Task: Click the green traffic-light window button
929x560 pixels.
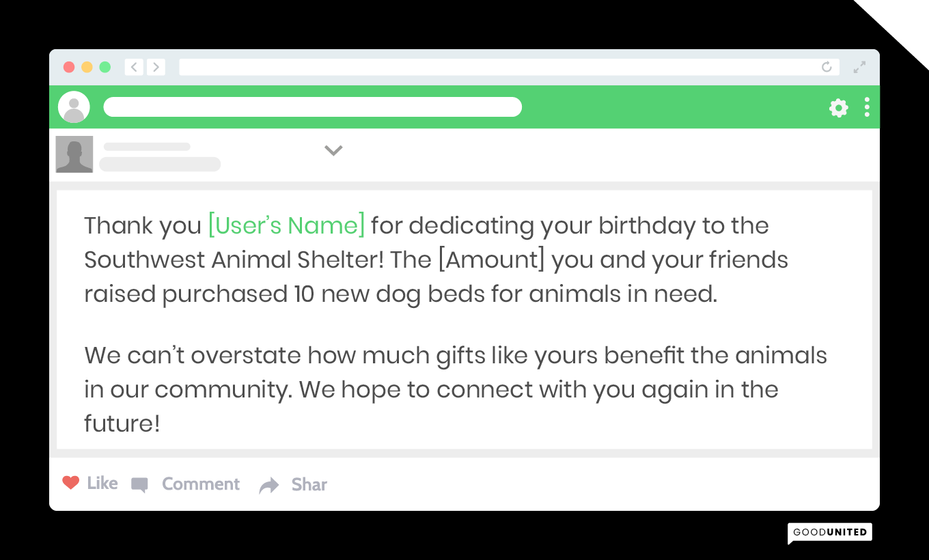Action: pyautogui.click(x=105, y=67)
